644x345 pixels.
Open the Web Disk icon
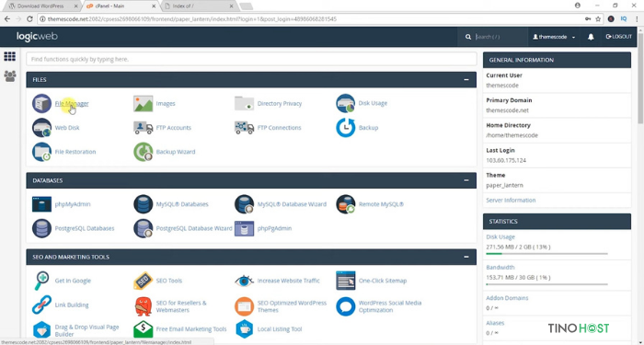(42, 128)
